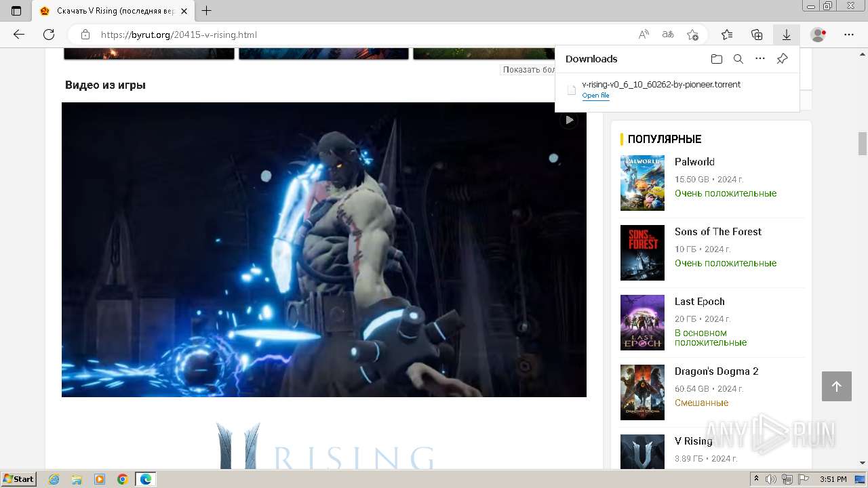Open media player taskbar icon
868x488 pixels.
point(100,479)
